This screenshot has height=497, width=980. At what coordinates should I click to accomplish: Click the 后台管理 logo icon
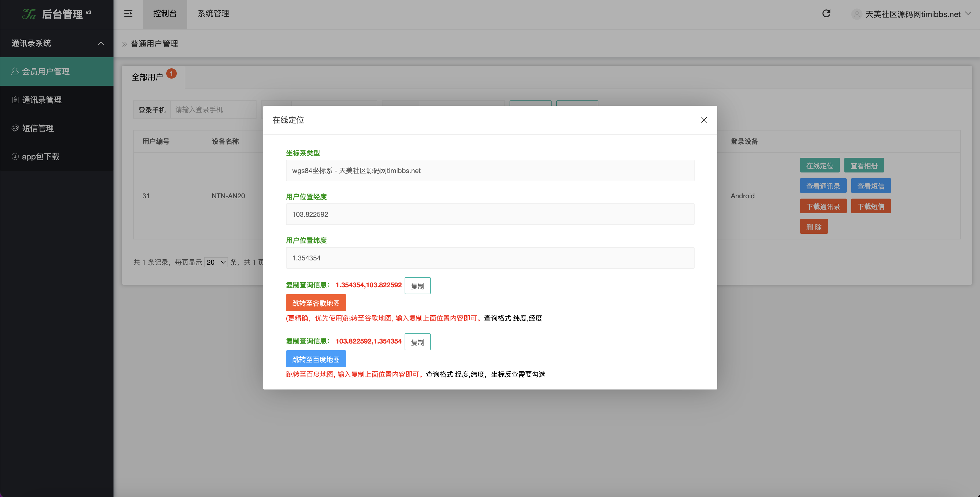pyautogui.click(x=29, y=14)
